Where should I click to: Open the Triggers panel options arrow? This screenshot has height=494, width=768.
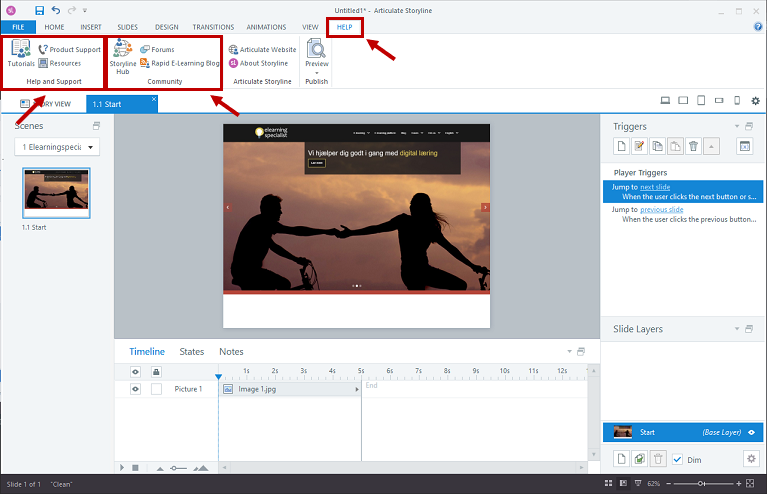[737, 127]
